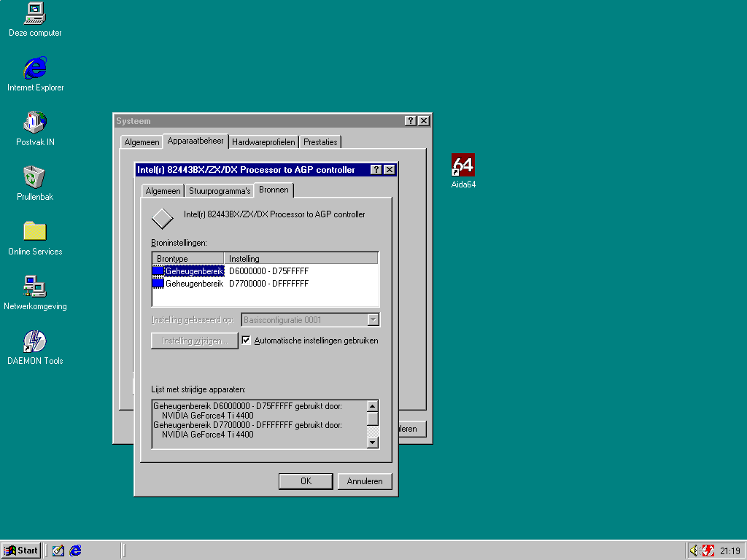Image resolution: width=747 pixels, height=560 pixels.
Task: Click the memory icon of the D7700000 row
Action: [x=158, y=284]
